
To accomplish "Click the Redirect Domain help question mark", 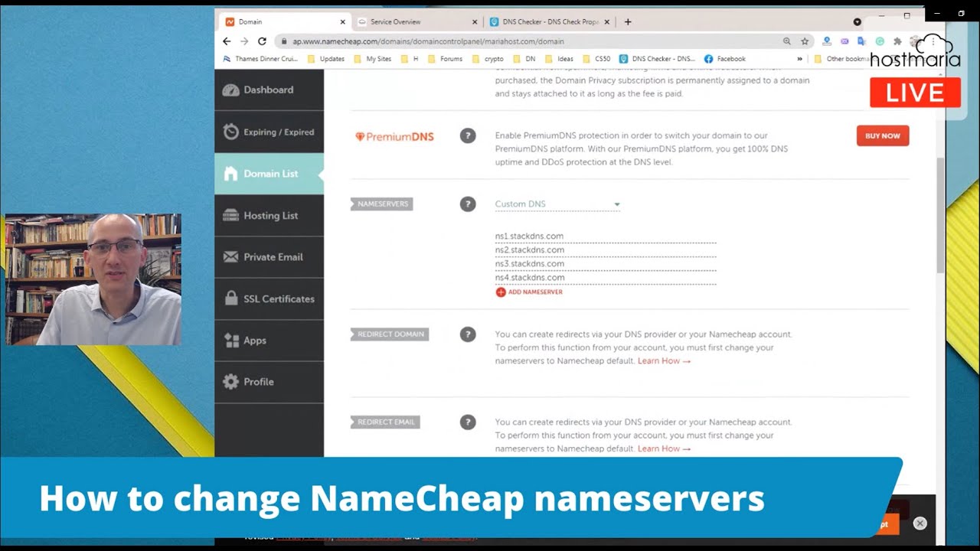I will pos(468,334).
